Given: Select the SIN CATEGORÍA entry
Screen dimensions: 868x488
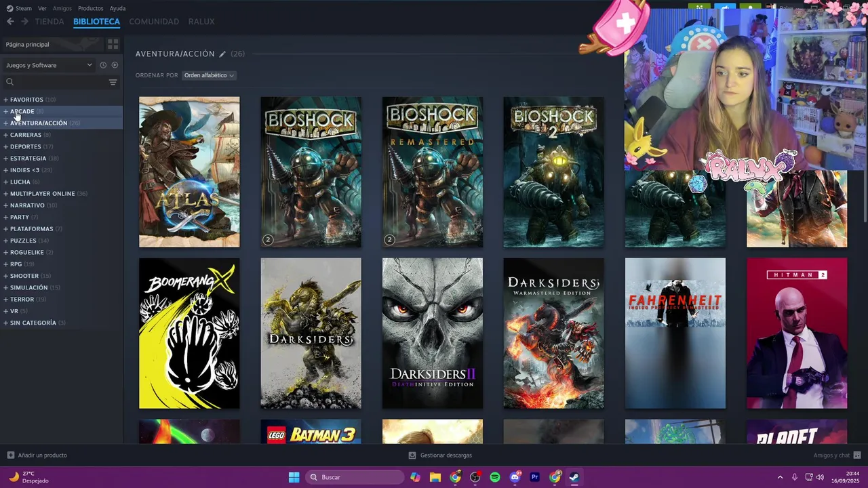Looking at the screenshot, I should [33, 323].
